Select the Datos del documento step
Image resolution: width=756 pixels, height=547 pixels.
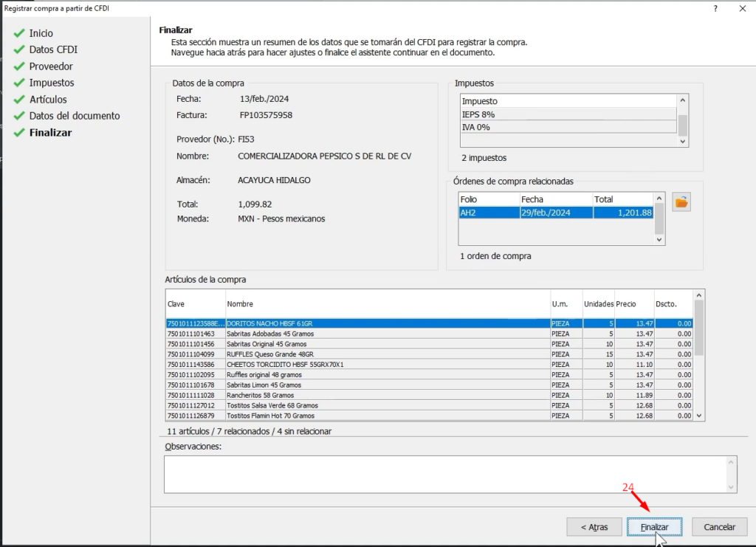[74, 116]
